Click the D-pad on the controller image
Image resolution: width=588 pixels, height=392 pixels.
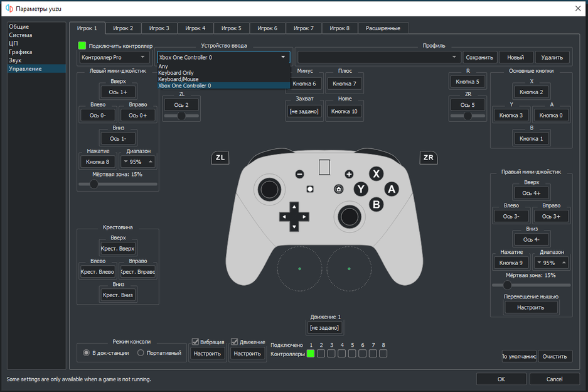pos(294,216)
